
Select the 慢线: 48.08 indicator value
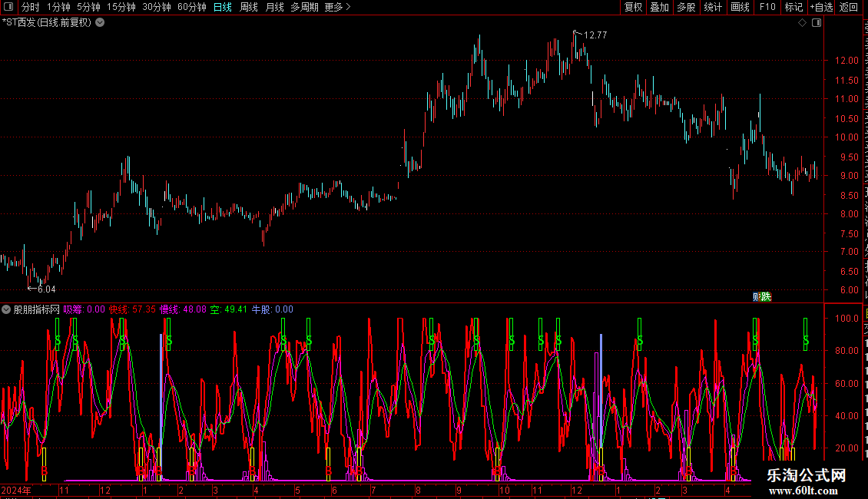tap(183, 309)
